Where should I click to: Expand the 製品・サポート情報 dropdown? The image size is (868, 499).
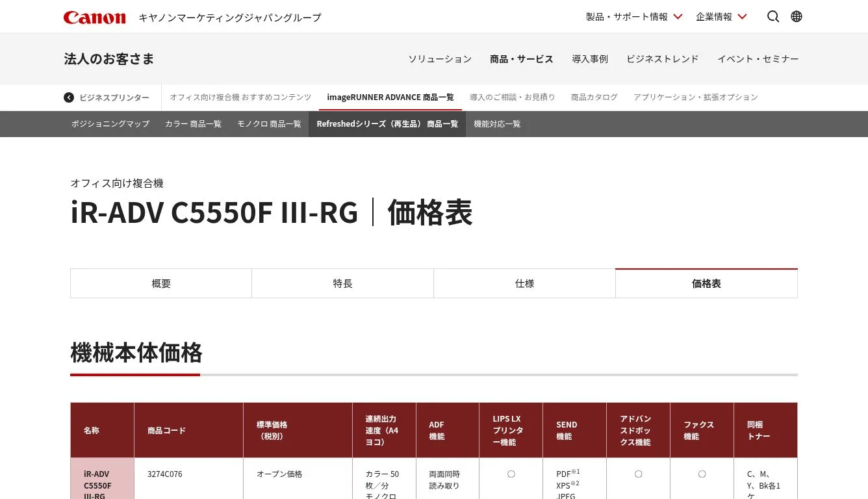point(634,17)
